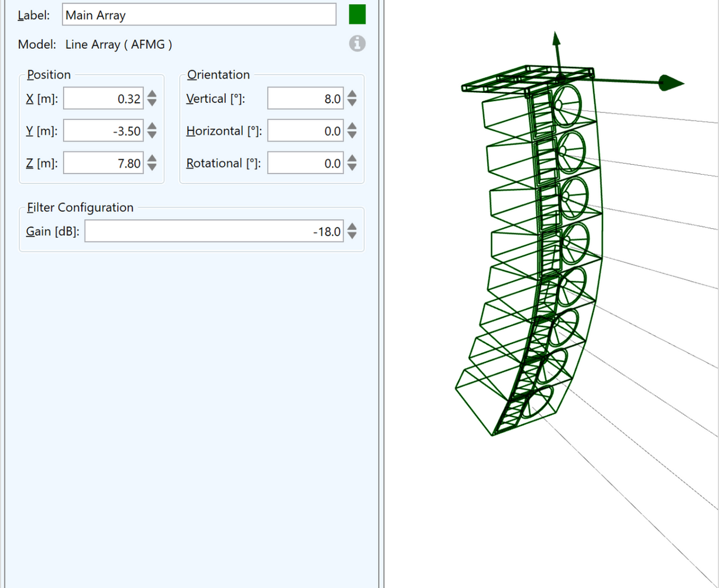Click the Rotational [°] input field
Image resolution: width=719 pixels, height=588 pixels.
(x=305, y=163)
